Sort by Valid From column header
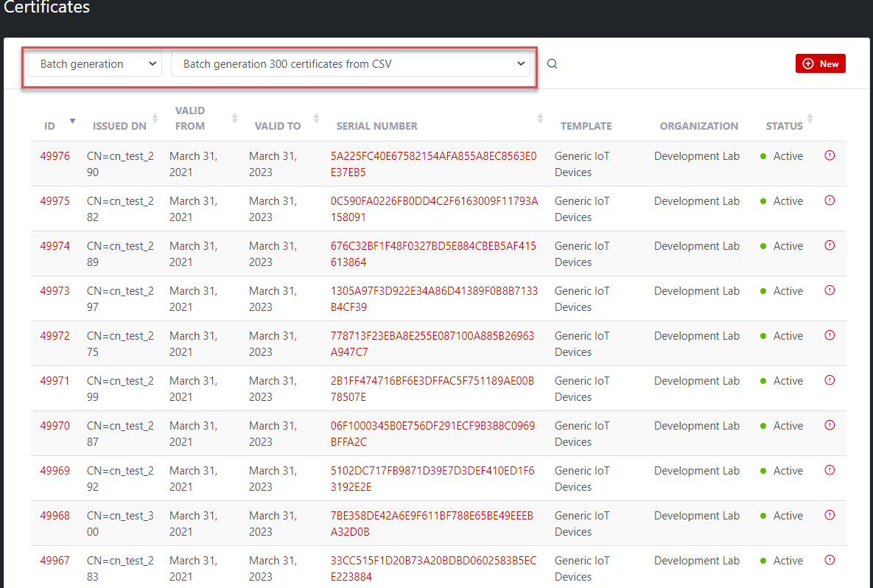Viewport: 873px width, 588px height. 190,119
